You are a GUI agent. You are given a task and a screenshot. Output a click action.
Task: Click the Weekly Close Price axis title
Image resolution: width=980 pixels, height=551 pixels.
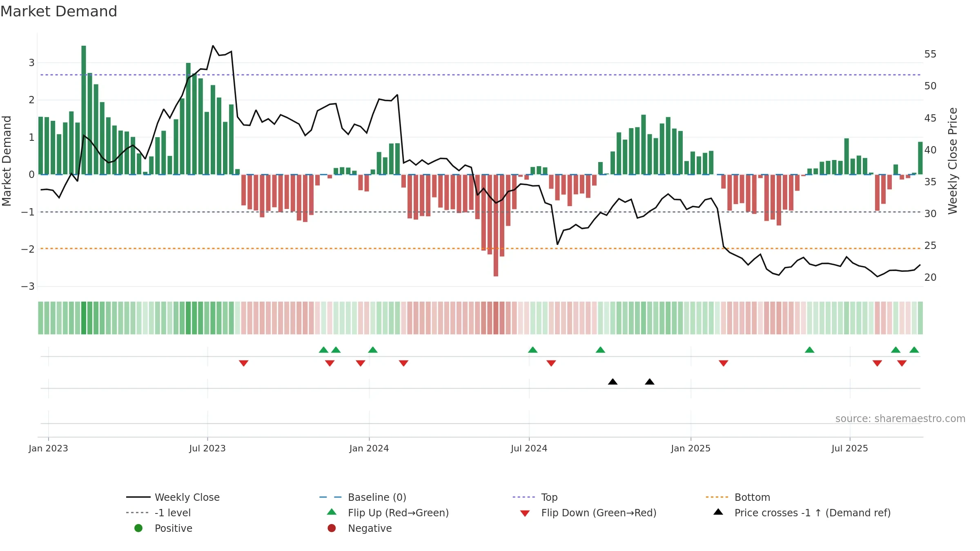(953, 161)
